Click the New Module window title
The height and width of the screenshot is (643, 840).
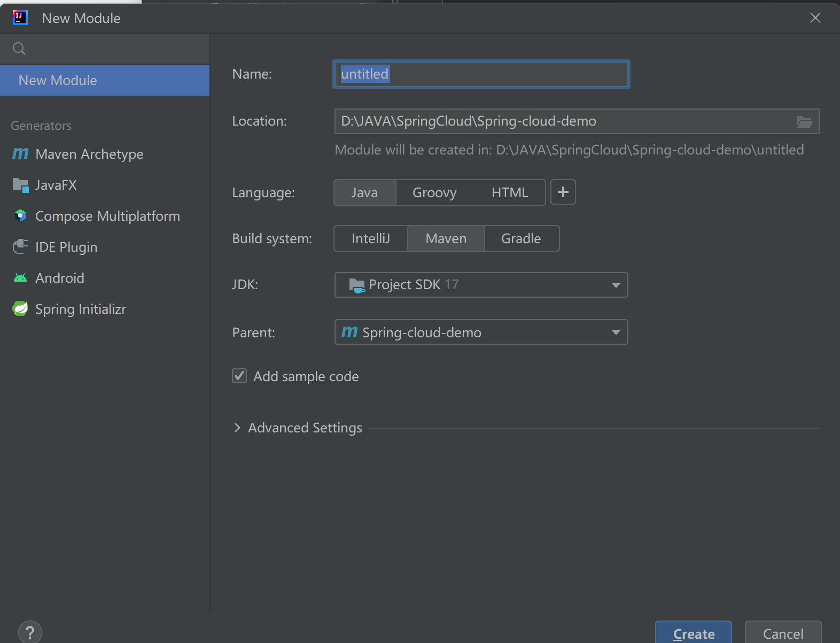81,18
